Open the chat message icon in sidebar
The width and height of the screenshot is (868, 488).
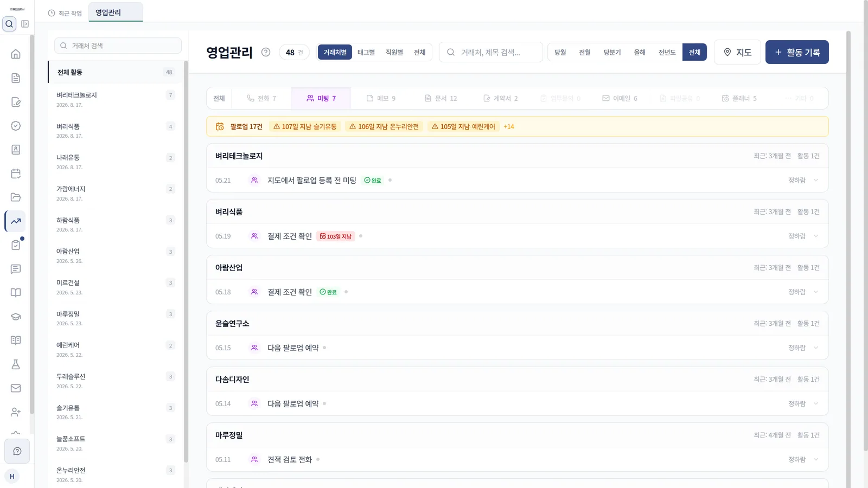[x=16, y=269]
